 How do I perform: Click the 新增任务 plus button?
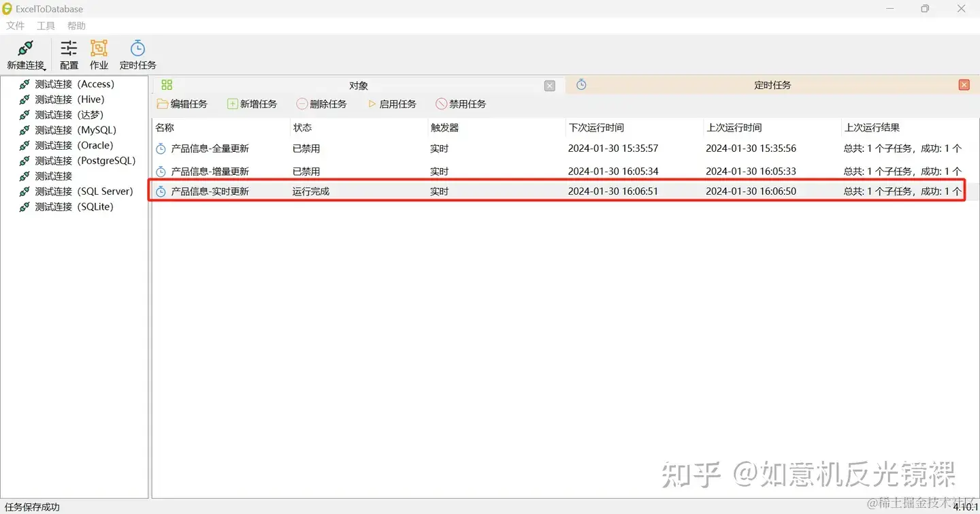pos(252,104)
